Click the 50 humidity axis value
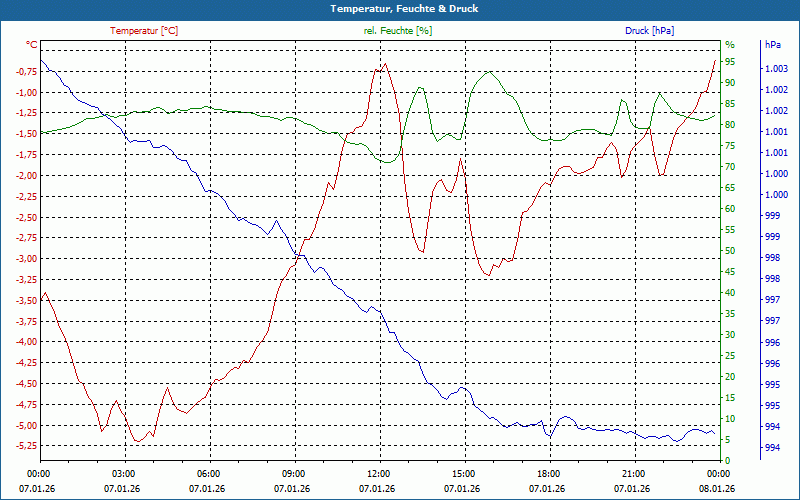 (730, 251)
